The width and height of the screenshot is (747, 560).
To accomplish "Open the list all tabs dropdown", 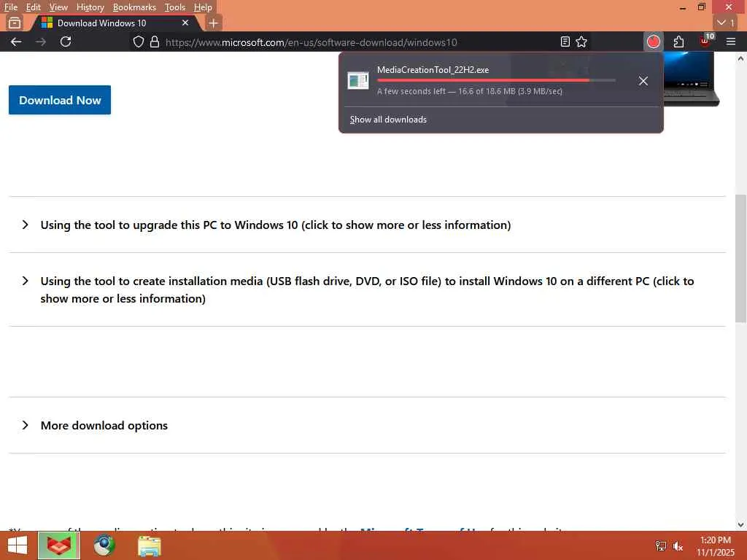I will [x=726, y=23].
